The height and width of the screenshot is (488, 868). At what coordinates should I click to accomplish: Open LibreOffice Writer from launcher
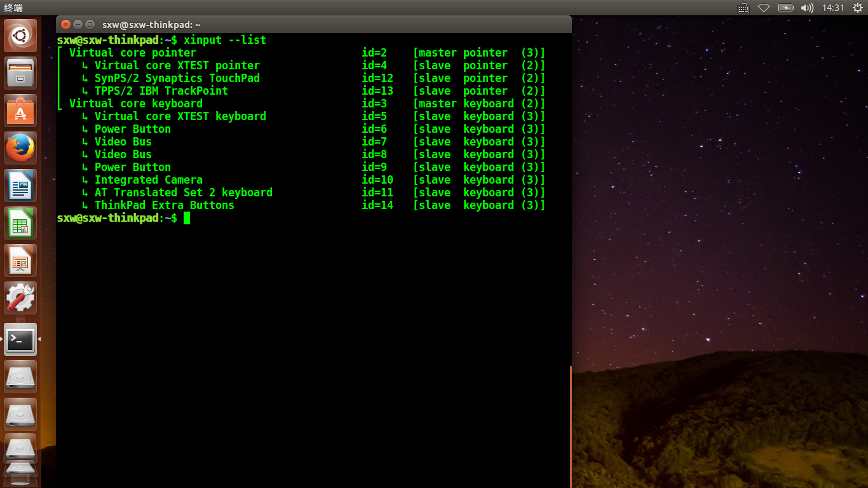pos(20,186)
